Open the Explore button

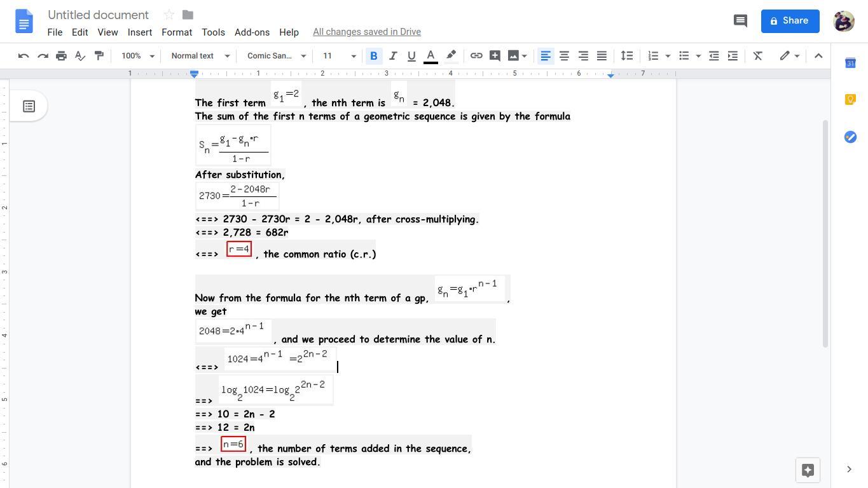(808, 470)
